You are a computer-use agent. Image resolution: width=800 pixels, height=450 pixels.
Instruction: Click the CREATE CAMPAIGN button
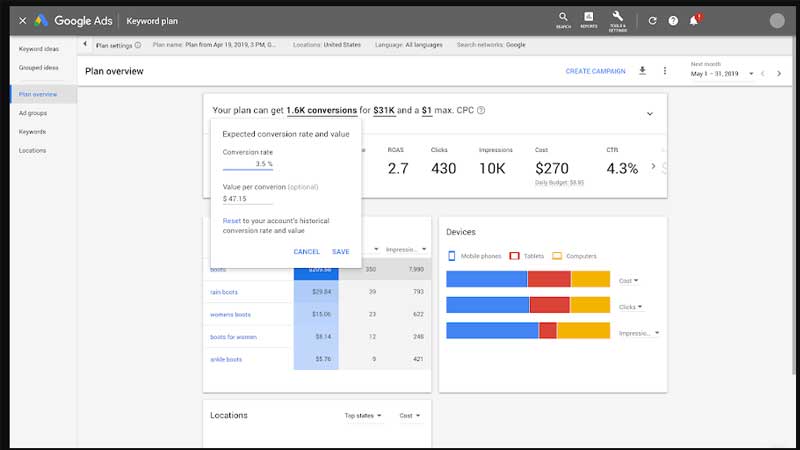pyautogui.click(x=595, y=71)
